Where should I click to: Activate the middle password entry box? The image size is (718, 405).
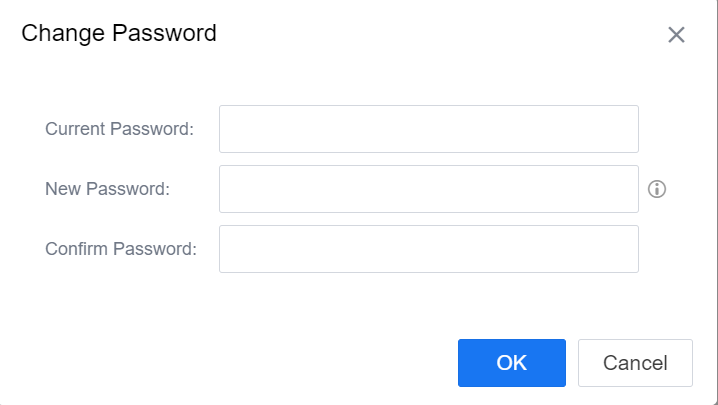coord(428,189)
